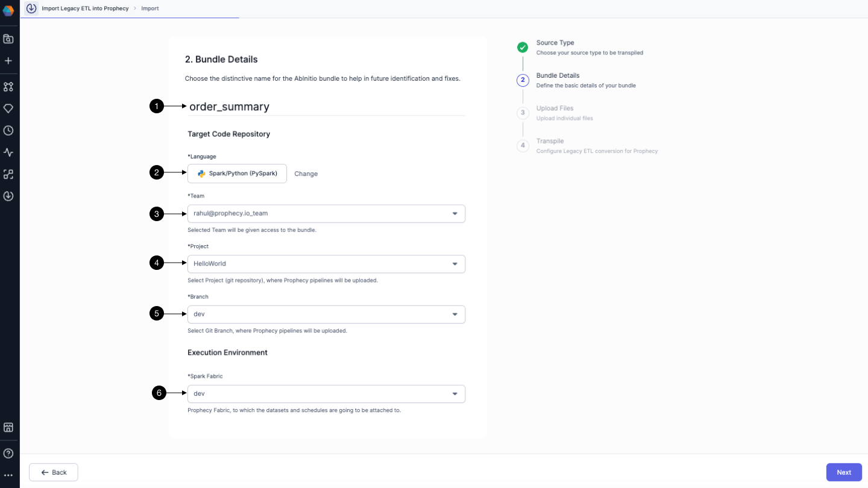Click 'Choose your source type to be transpiled' text
This screenshot has width=868, height=488.
click(590, 53)
